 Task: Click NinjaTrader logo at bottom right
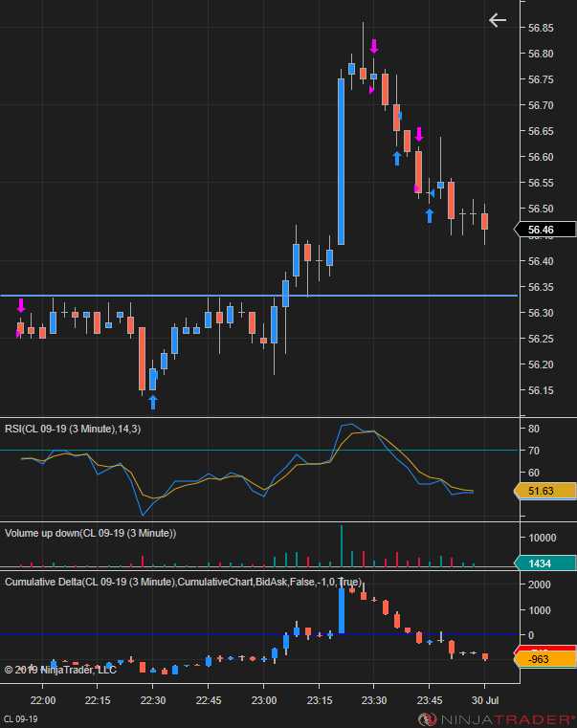497,719
